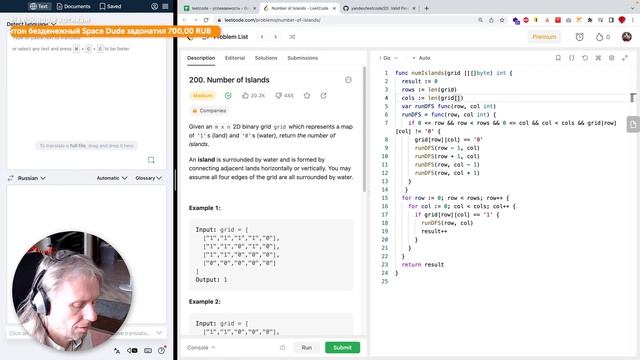This screenshot has height=360, width=640.
Task: Open the Automatic formality dropdown
Action: (x=112, y=178)
